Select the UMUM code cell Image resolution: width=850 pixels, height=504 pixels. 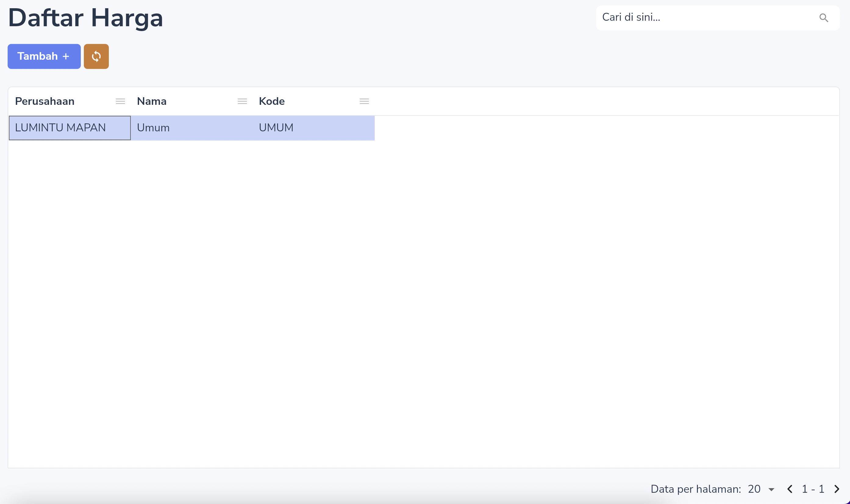tap(314, 128)
